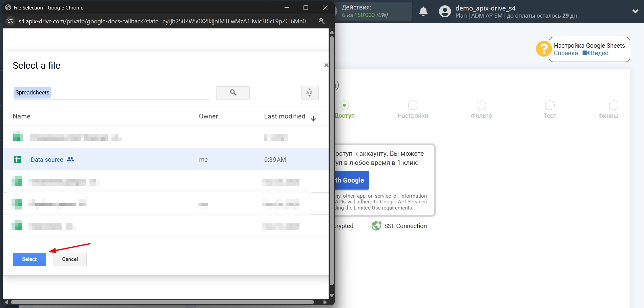Click the shared-users icon next to Data source
Viewport: 644px width, 308px height.
click(70, 159)
